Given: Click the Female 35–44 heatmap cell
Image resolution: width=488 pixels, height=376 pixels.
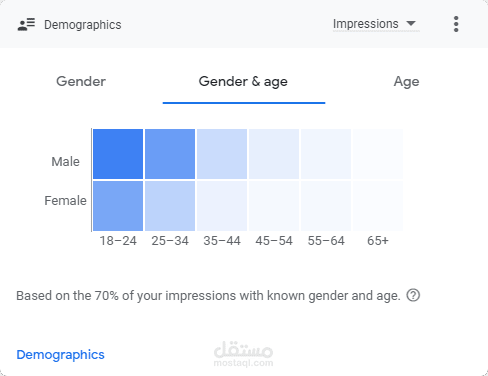Looking at the screenshot, I should pyautogui.click(x=222, y=206).
